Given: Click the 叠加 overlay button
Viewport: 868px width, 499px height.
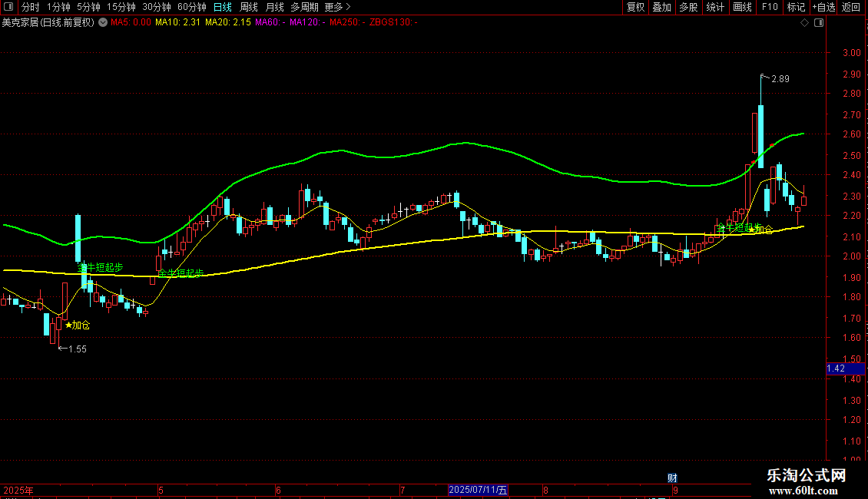Looking at the screenshot, I should point(661,7).
